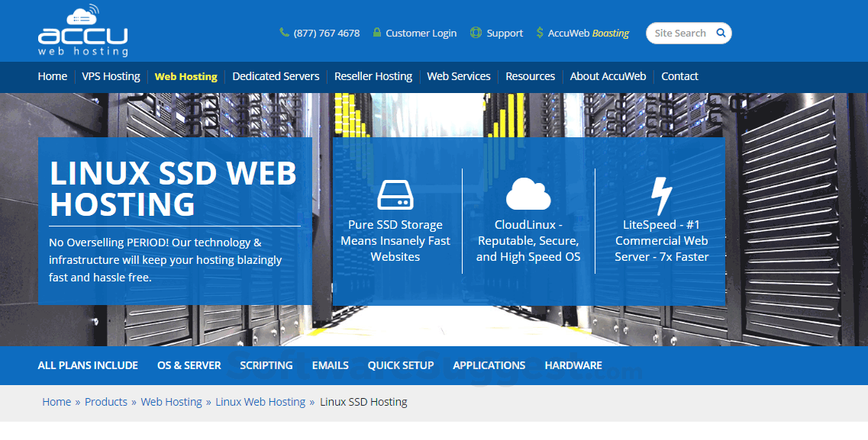Select the HARDWARE tab

[x=573, y=365]
